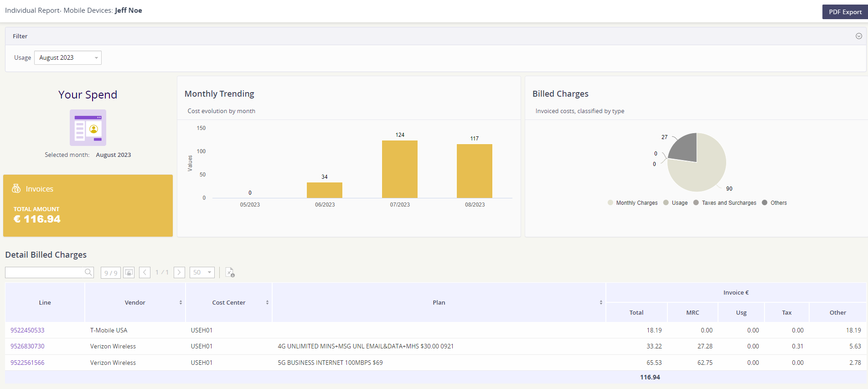Click the MRC column header

[x=692, y=312]
